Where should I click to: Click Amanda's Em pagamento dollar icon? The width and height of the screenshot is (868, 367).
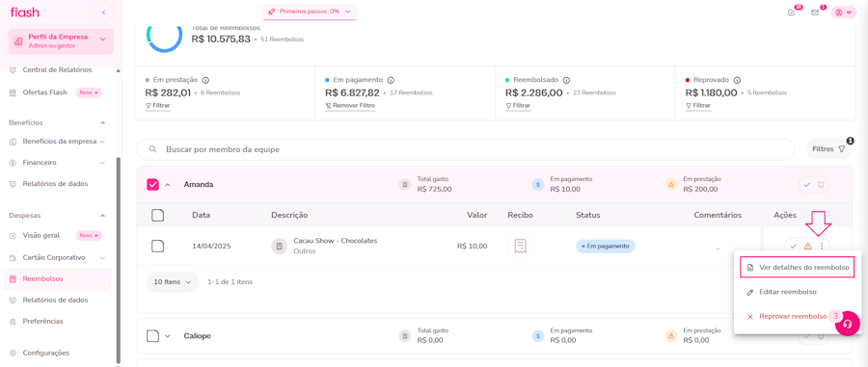[538, 185]
